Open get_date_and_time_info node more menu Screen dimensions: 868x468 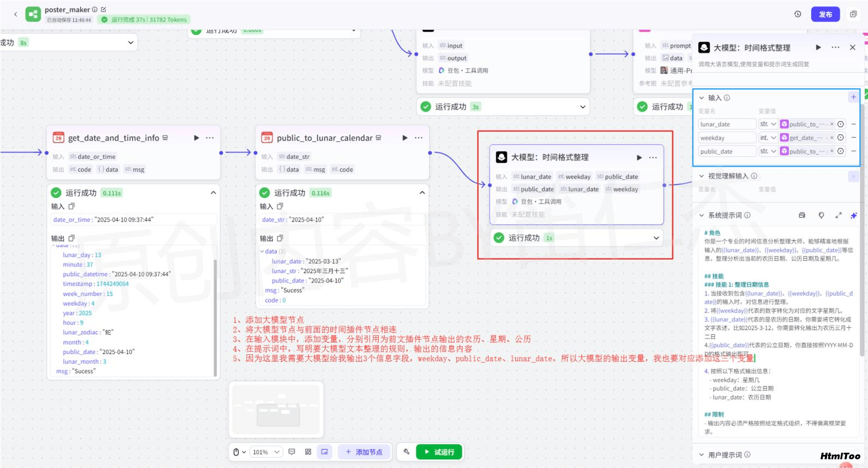point(210,138)
